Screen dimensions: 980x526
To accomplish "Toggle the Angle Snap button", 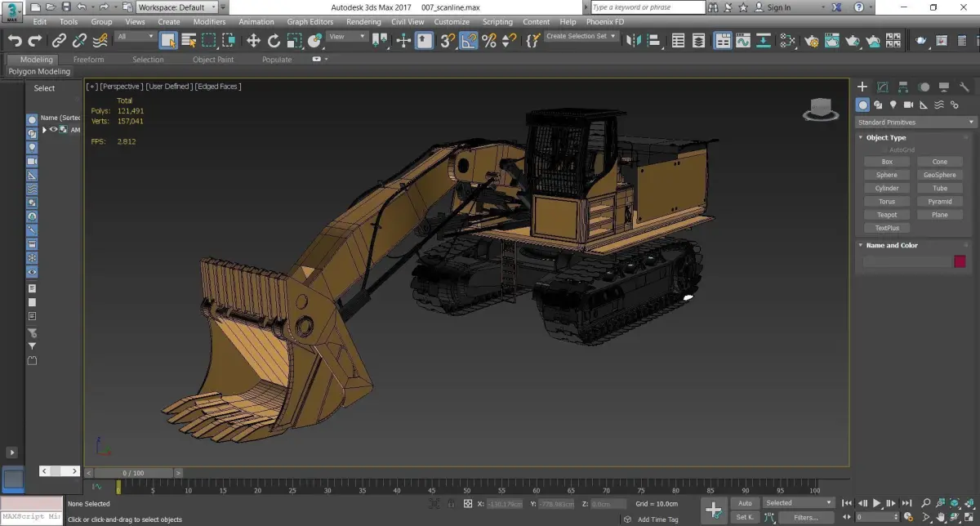I will point(469,40).
